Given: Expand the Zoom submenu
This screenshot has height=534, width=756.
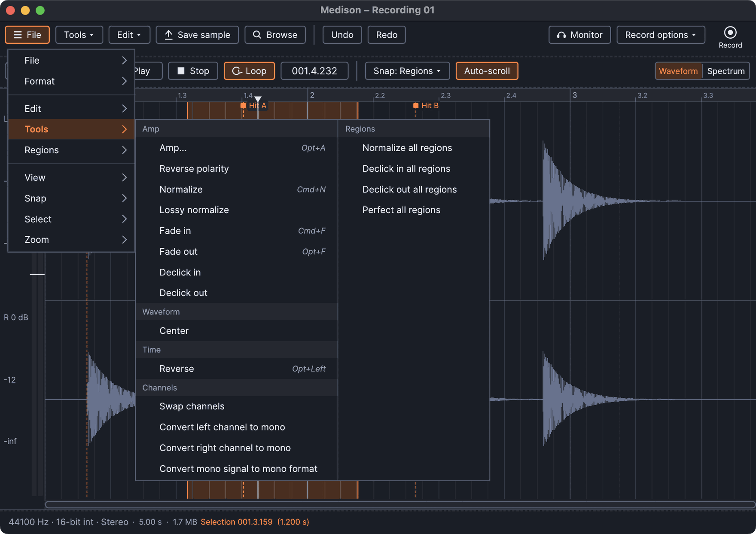Looking at the screenshot, I should tap(71, 240).
